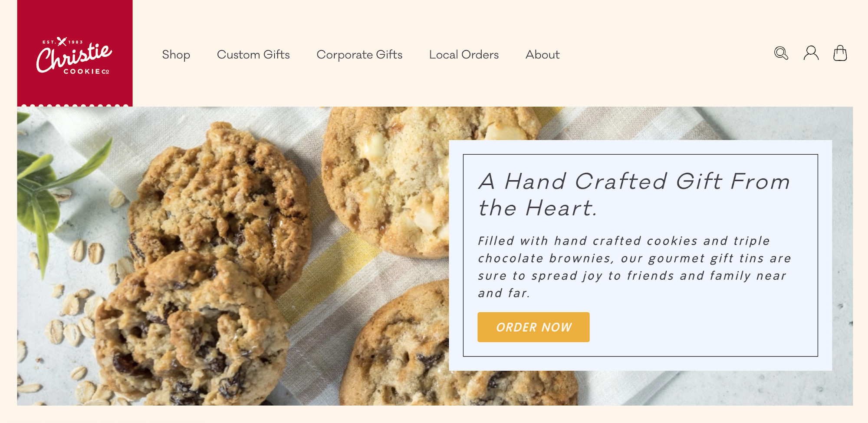Click the whole oatmeal raisin cookie at left
This screenshot has height=423, width=868.
221,195
